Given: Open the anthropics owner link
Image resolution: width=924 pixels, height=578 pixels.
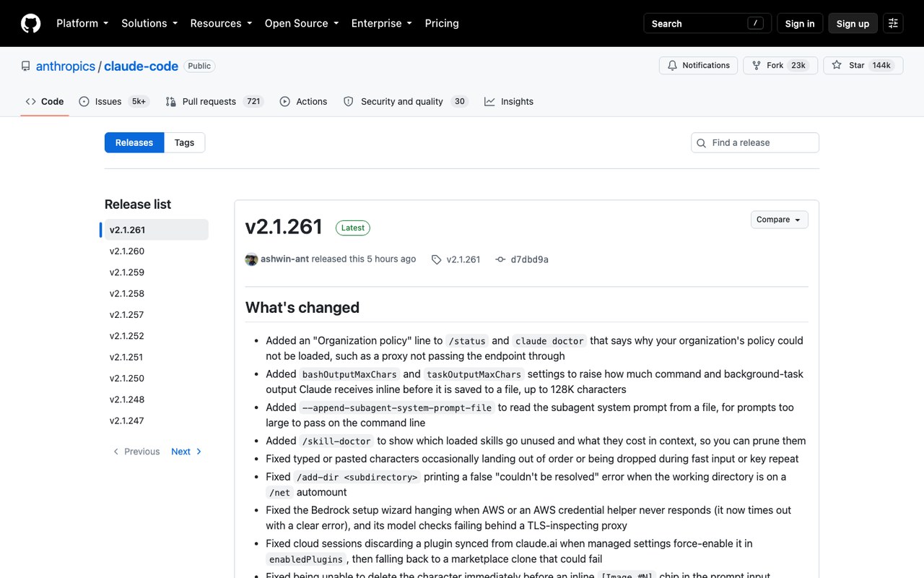Looking at the screenshot, I should tap(66, 66).
